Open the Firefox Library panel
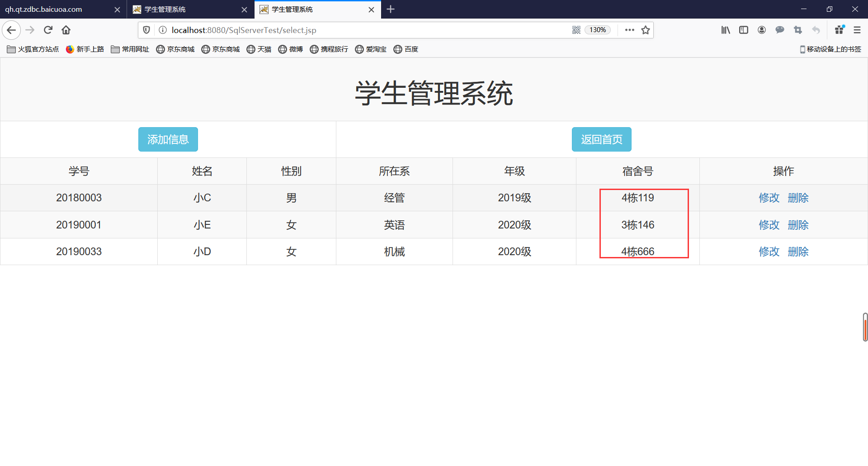 pos(726,30)
